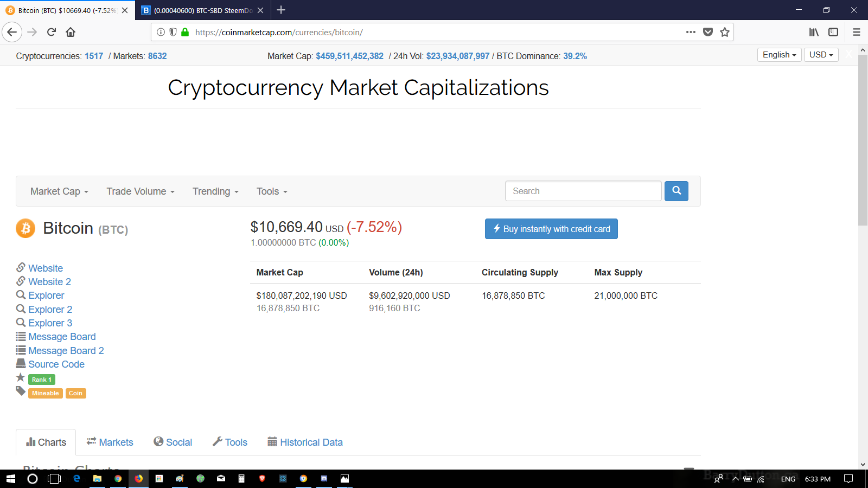
Task: Click the tag icon beside Mineable
Action: coord(21,391)
